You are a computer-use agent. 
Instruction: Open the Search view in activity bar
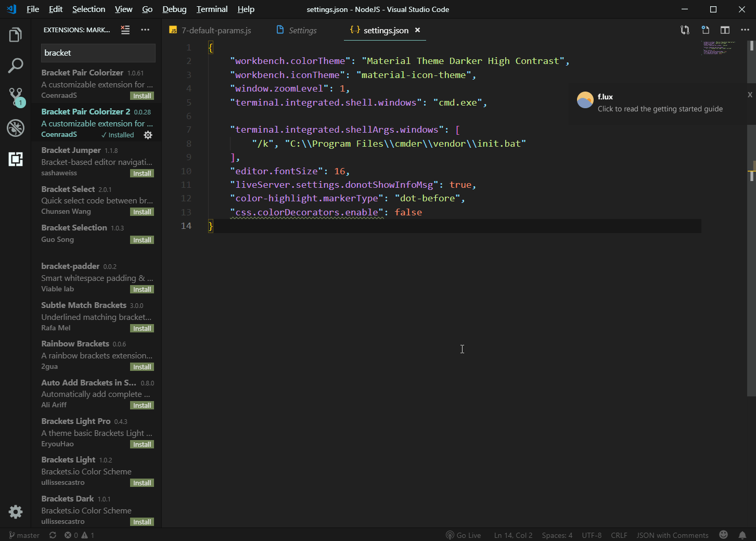(16, 66)
